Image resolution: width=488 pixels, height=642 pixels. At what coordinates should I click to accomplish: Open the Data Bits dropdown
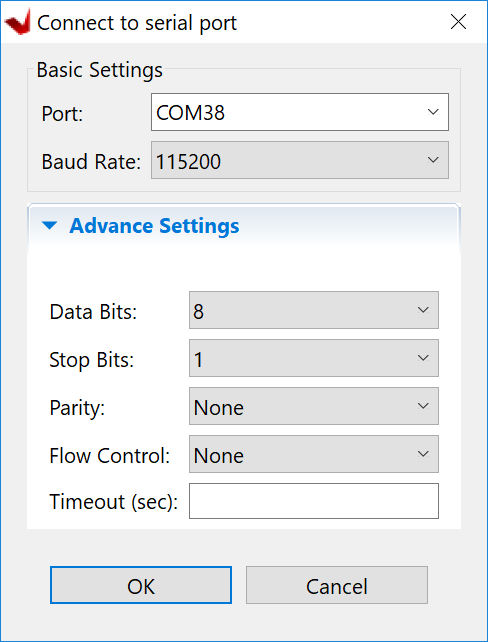coord(314,310)
